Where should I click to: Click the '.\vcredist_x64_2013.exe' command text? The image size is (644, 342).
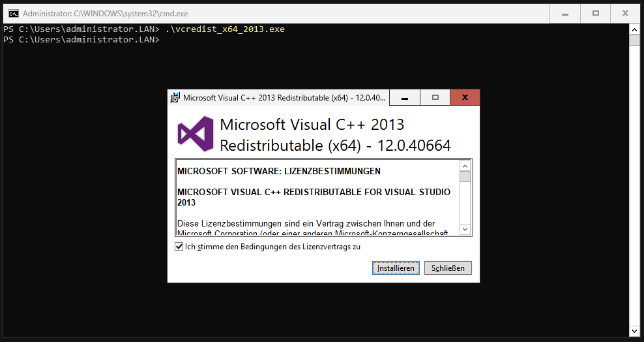point(225,29)
